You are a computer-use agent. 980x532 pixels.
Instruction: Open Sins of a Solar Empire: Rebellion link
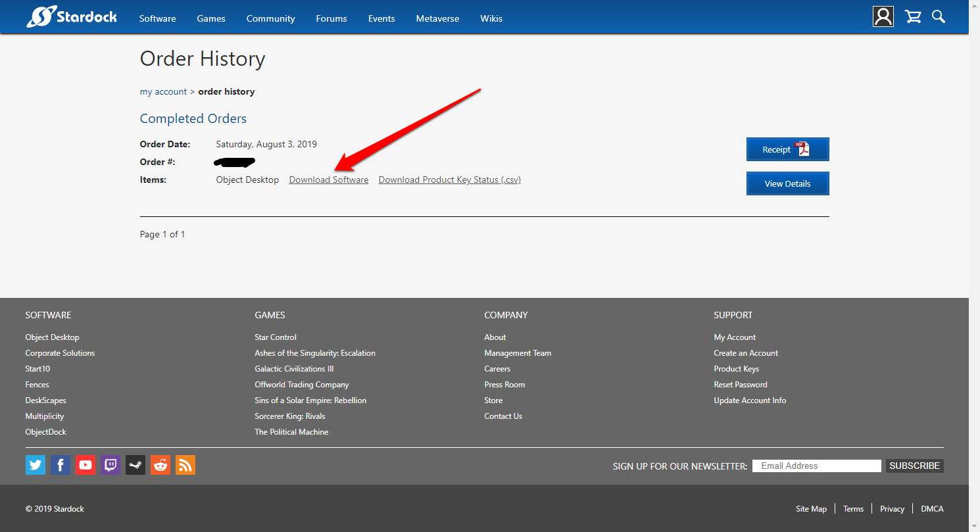310,400
